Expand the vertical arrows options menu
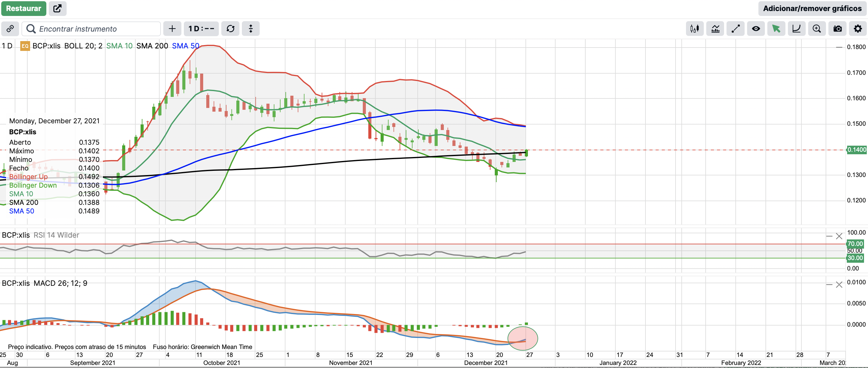 point(251,29)
